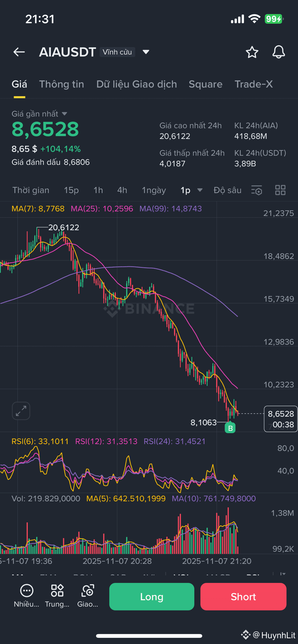Tap the KL 24h(USDT) 3,89B value
Screen dimensions: 298x644
(245, 164)
